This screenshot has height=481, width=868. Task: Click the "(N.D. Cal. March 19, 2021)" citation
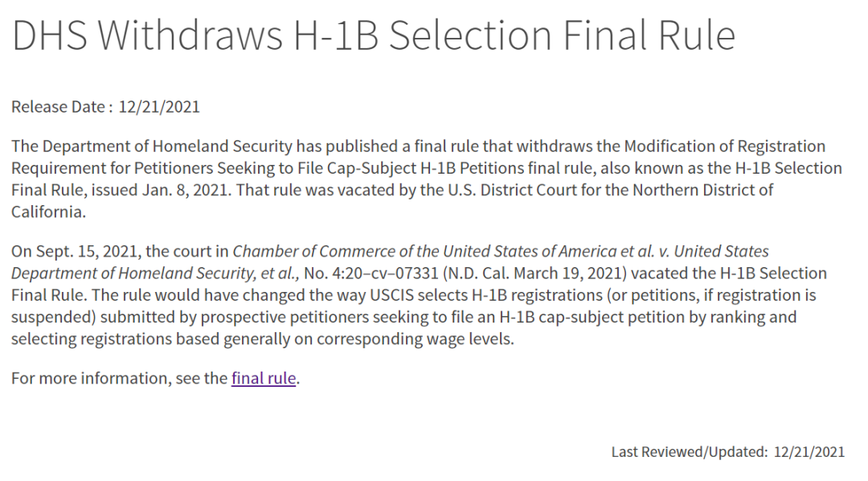click(534, 273)
